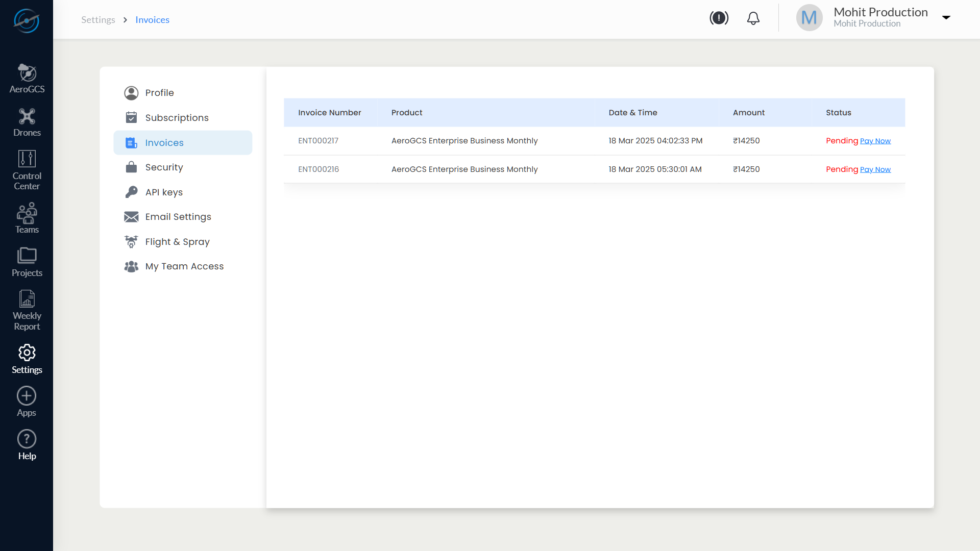This screenshot has height=551, width=980.
Task: Open the Security settings tab
Action: (x=164, y=167)
